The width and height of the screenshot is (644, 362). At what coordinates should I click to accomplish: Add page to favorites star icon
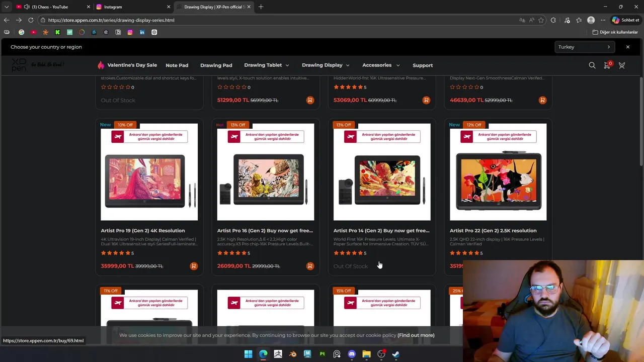pos(541,20)
